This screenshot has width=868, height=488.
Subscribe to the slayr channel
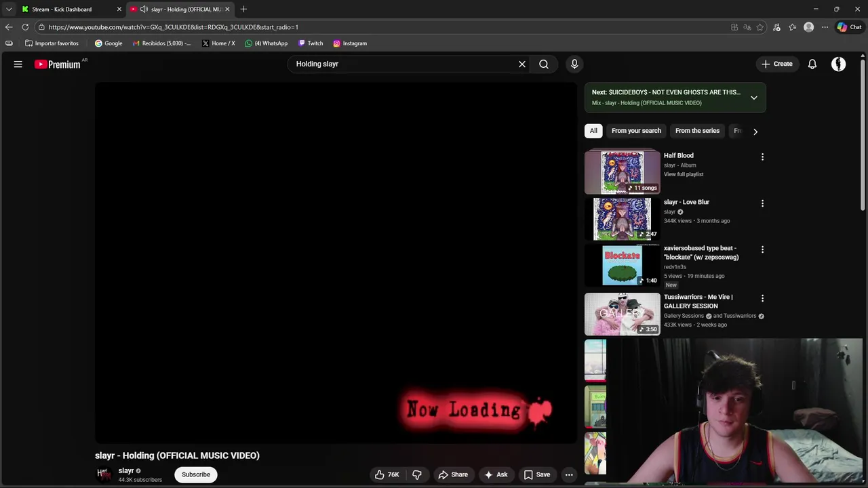pyautogui.click(x=196, y=474)
